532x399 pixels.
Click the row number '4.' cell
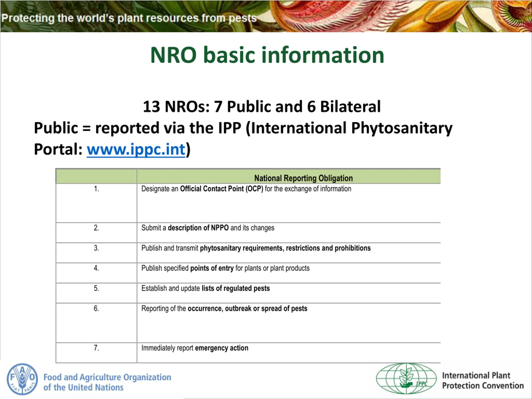click(x=96, y=273)
